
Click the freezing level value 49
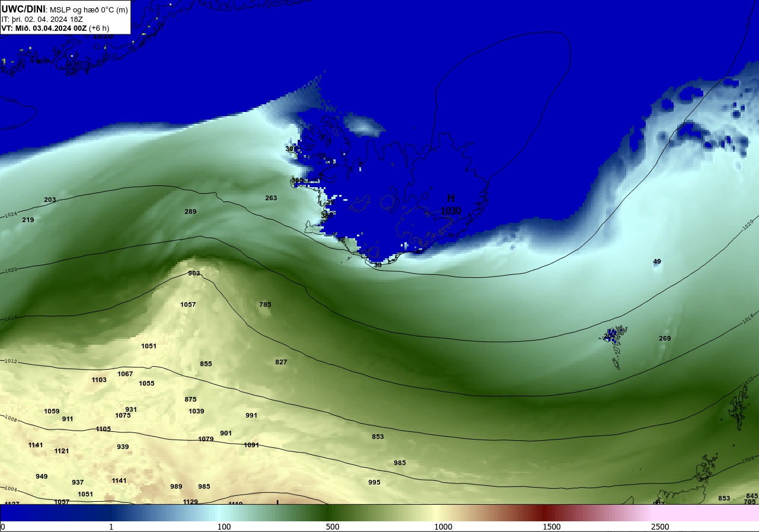point(657,261)
